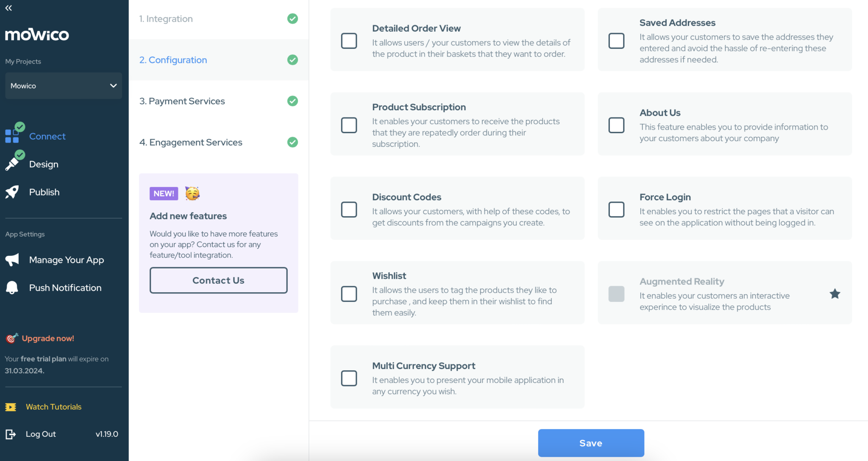Click the Contact Us button
Image resolution: width=868 pixels, height=461 pixels.
218,280
